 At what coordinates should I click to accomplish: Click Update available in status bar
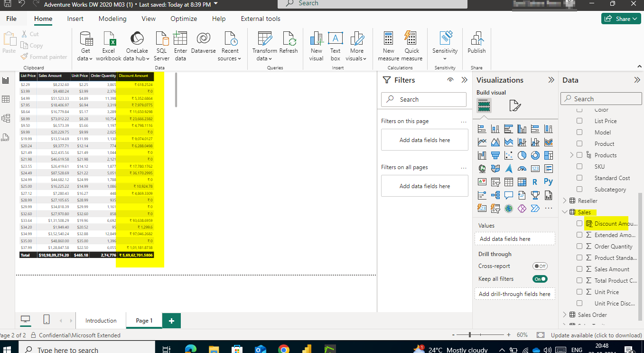coord(596,335)
